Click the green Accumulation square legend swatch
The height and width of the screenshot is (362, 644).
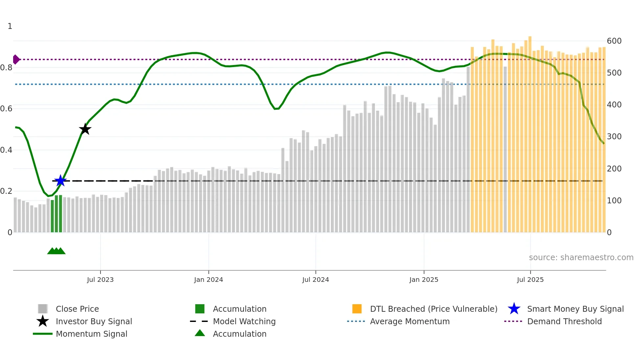[200, 309]
